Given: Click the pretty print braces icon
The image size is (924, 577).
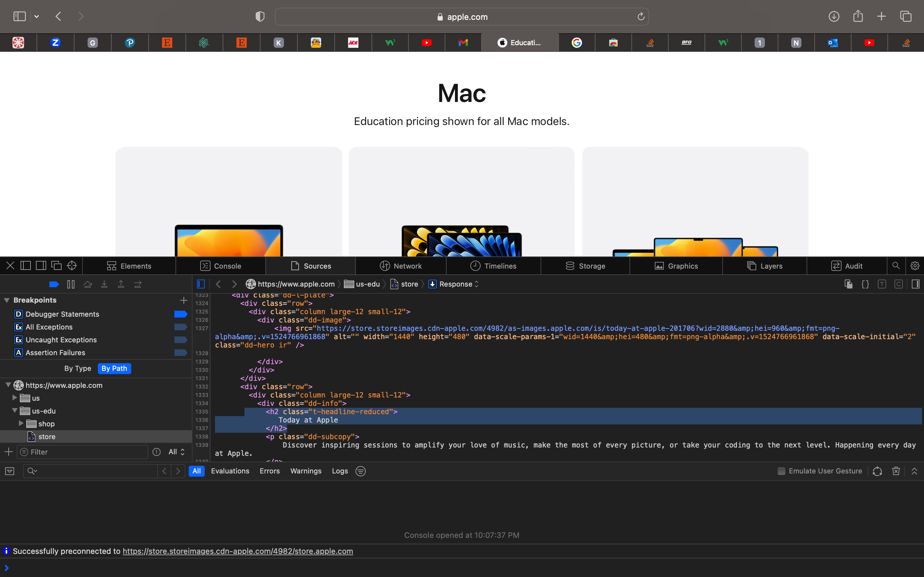Looking at the screenshot, I should point(865,284).
